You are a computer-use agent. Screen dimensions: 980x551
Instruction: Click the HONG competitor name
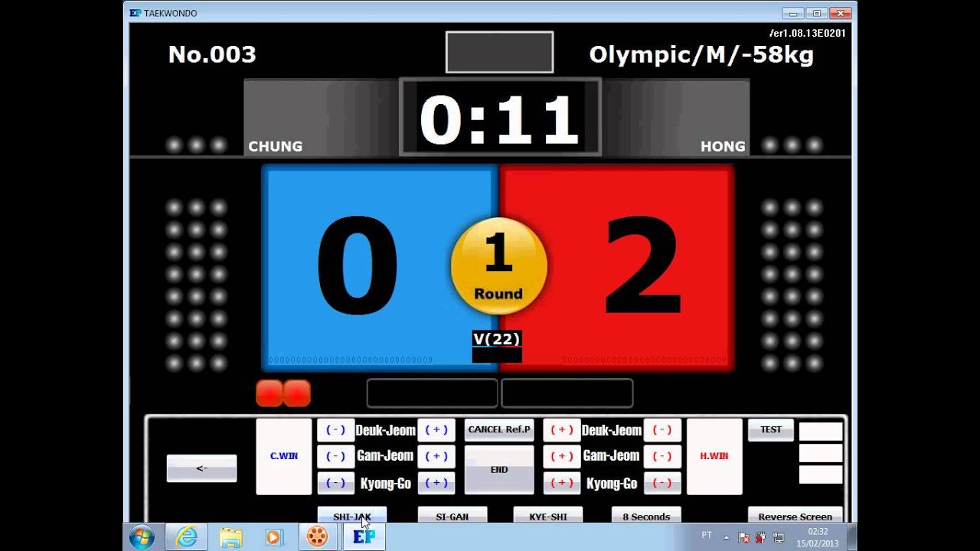723,146
